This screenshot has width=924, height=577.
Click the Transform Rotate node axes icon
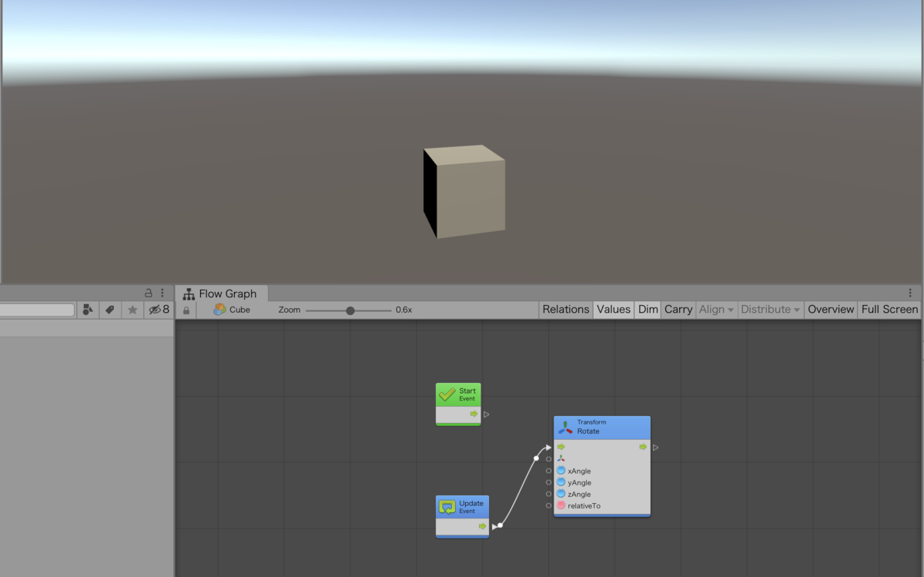(x=566, y=427)
